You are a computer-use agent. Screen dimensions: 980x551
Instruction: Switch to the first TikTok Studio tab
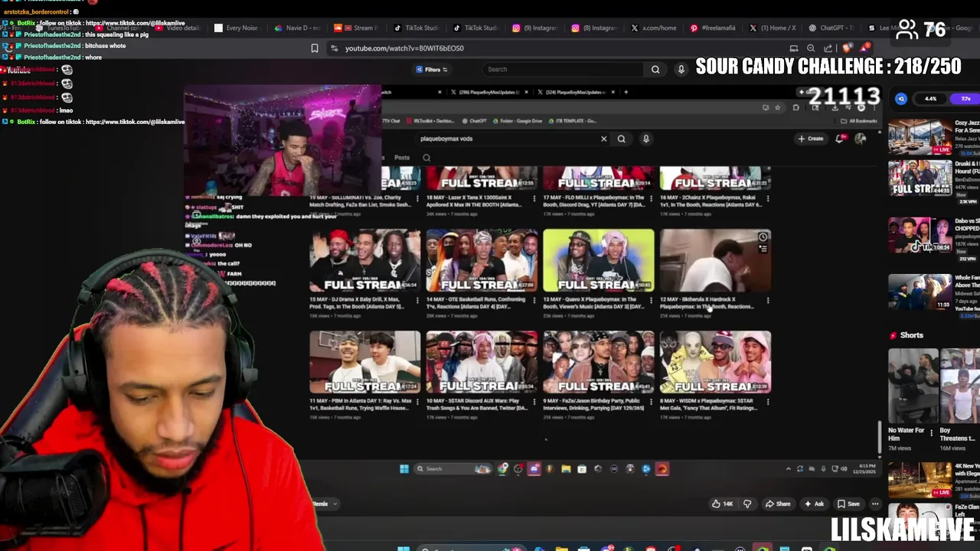click(418, 28)
